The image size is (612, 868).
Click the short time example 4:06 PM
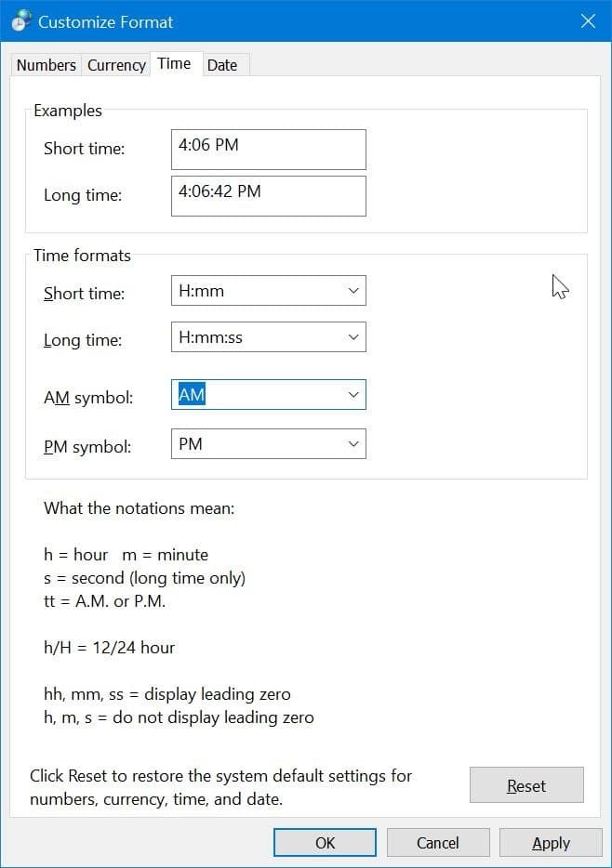(x=269, y=150)
